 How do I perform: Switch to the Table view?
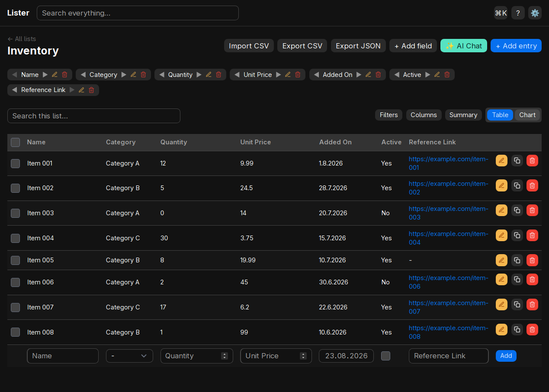tap(500, 115)
